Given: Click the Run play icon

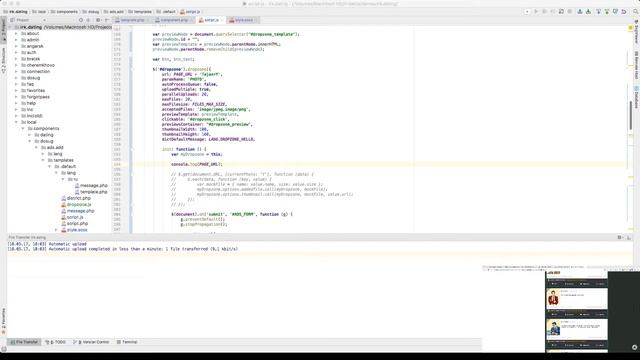Looking at the screenshot, I should (x=536, y=11).
